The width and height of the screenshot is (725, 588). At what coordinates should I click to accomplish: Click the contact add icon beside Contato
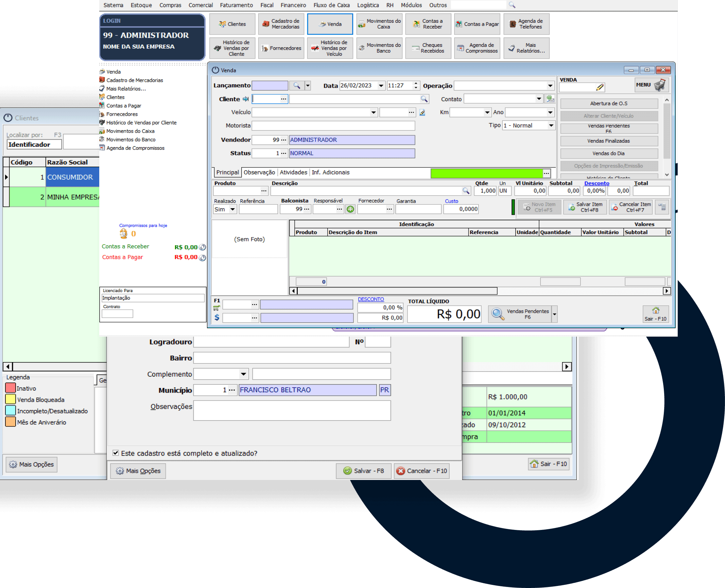(550, 99)
